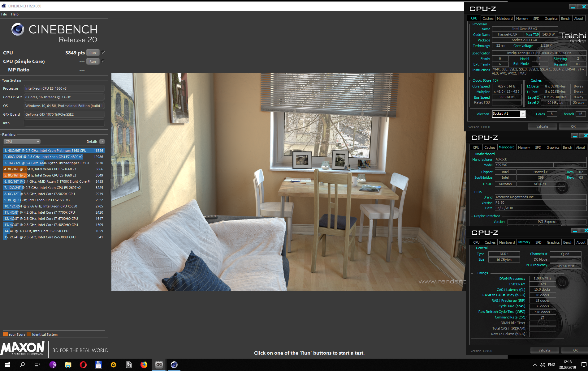Image resolution: width=588 pixels, height=371 pixels.
Task: Open volume control in system tray
Action: [543, 365]
